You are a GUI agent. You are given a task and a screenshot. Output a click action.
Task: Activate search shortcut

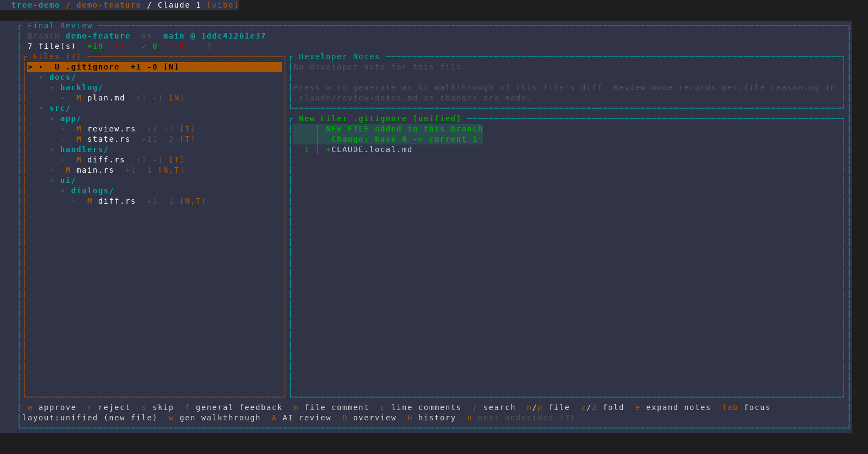(x=494, y=407)
